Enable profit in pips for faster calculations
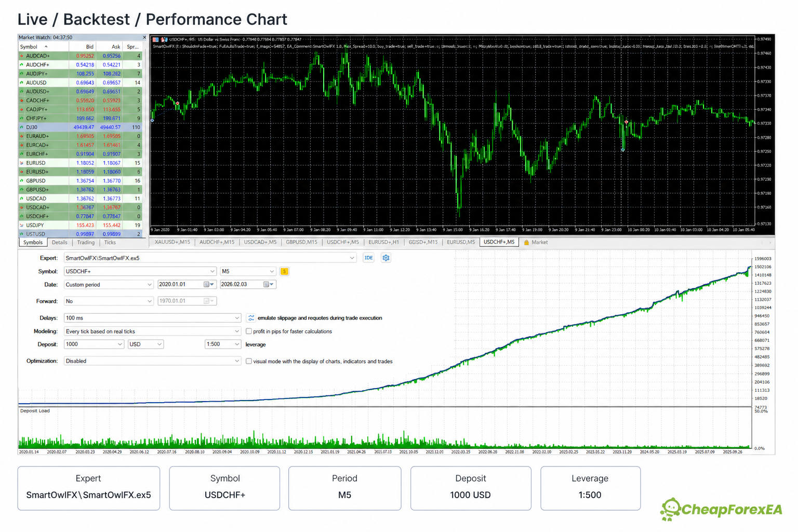This screenshot has width=798, height=532. (249, 331)
